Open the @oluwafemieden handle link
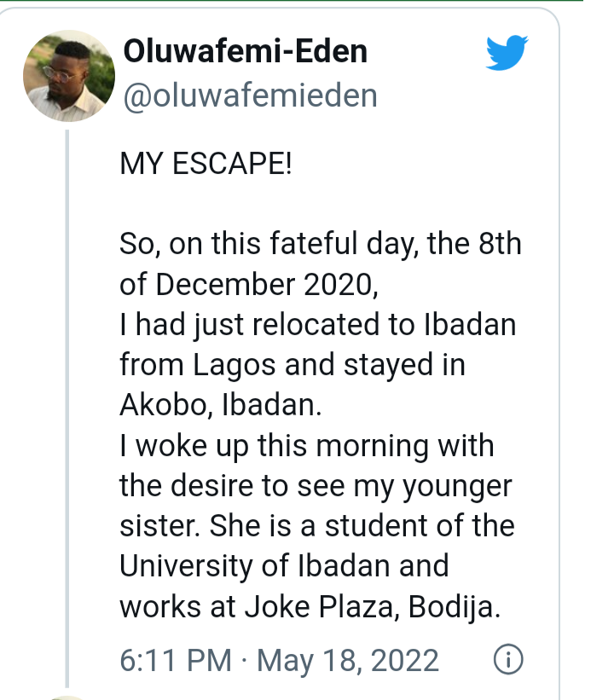Screen dimensions: 614x700 pyautogui.click(x=250, y=95)
